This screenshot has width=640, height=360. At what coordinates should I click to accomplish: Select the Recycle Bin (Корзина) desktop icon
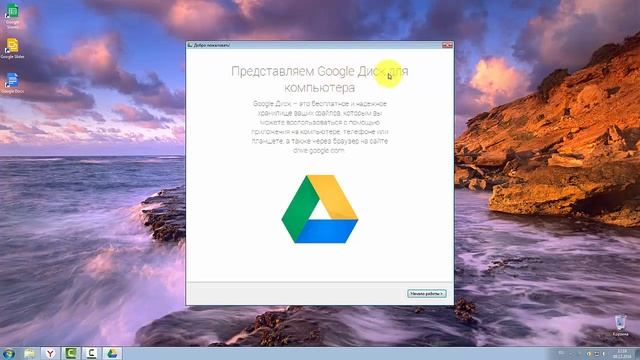[620, 326]
